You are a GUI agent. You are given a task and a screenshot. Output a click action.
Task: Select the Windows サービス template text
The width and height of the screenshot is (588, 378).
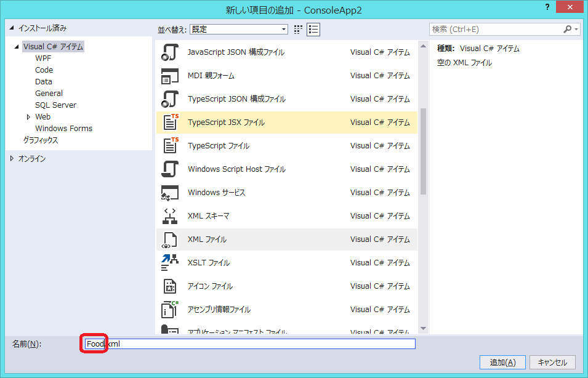216,193
